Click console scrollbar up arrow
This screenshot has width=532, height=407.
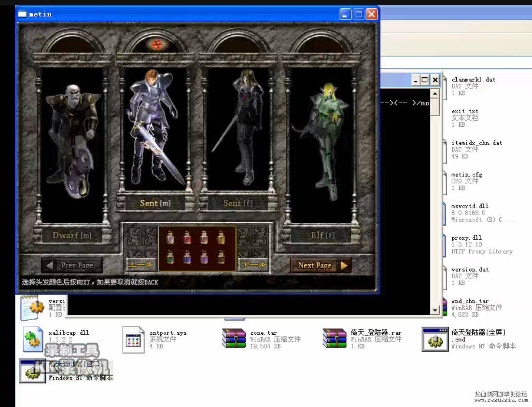[435, 93]
